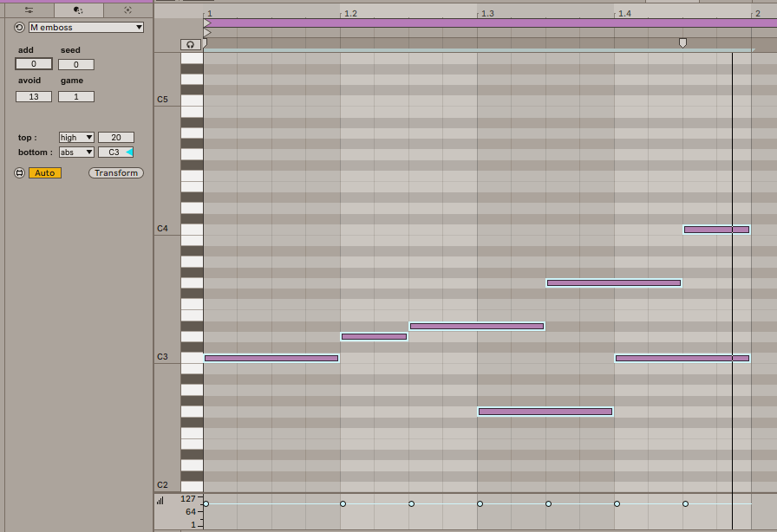Screen dimensions: 777x532
Task: Click the round icon left of Auto
Action: pos(20,173)
